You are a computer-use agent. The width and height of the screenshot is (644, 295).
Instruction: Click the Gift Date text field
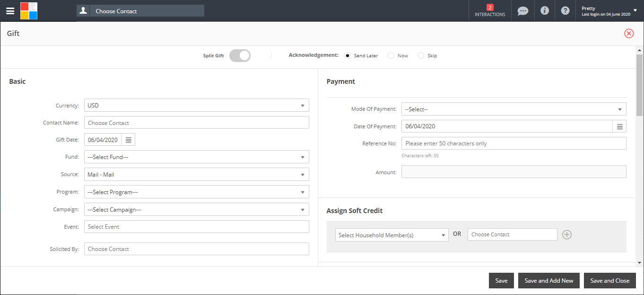103,140
